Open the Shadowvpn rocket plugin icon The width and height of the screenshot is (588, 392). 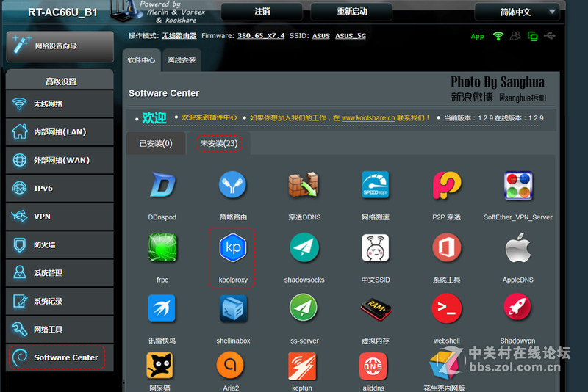[517, 308]
